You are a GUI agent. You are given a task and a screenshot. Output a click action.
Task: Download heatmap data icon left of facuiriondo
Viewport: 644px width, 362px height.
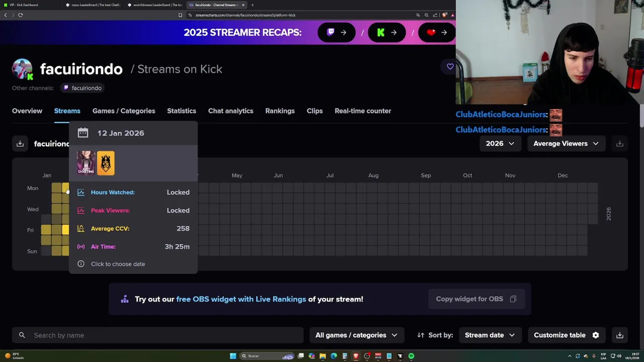point(20,144)
